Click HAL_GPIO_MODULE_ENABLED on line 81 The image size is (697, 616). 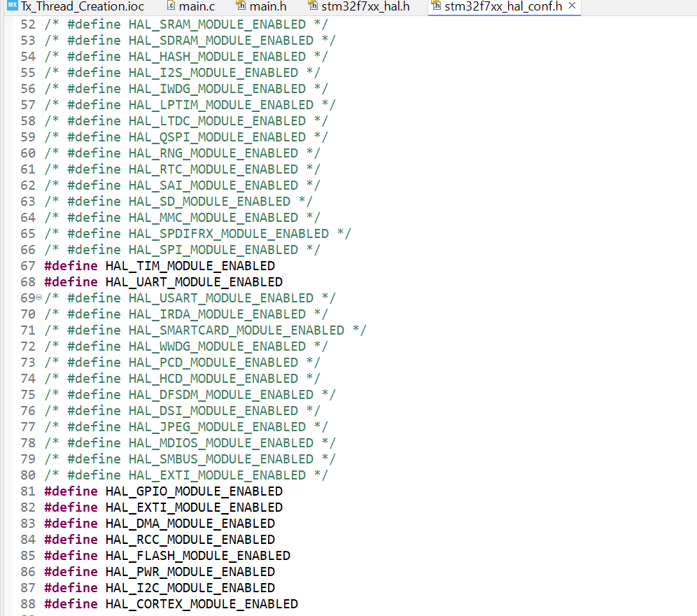click(x=195, y=491)
